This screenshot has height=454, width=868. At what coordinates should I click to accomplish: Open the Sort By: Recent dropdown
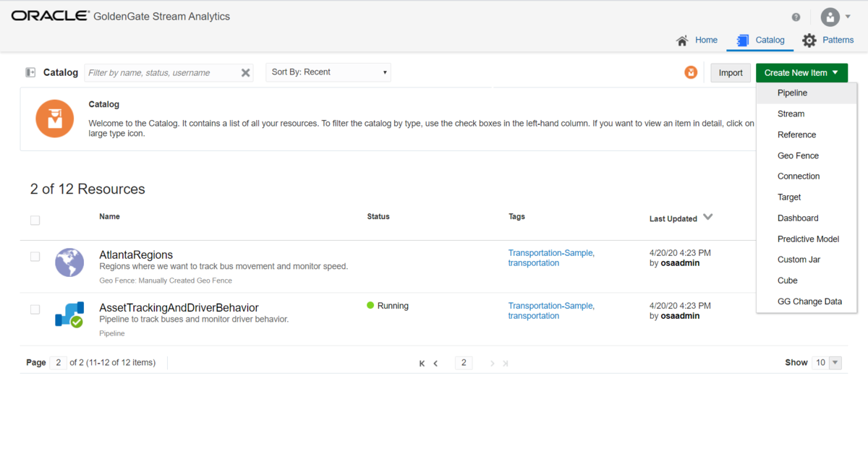328,72
